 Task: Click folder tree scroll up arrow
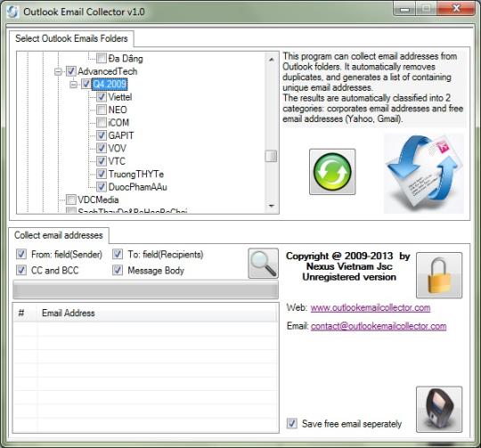(271, 59)
